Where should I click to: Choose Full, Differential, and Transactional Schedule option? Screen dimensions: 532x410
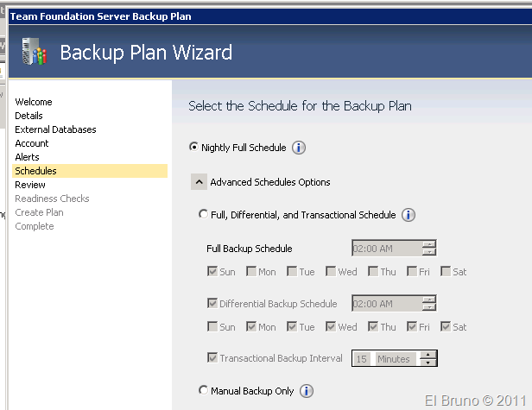coord(203,215)
